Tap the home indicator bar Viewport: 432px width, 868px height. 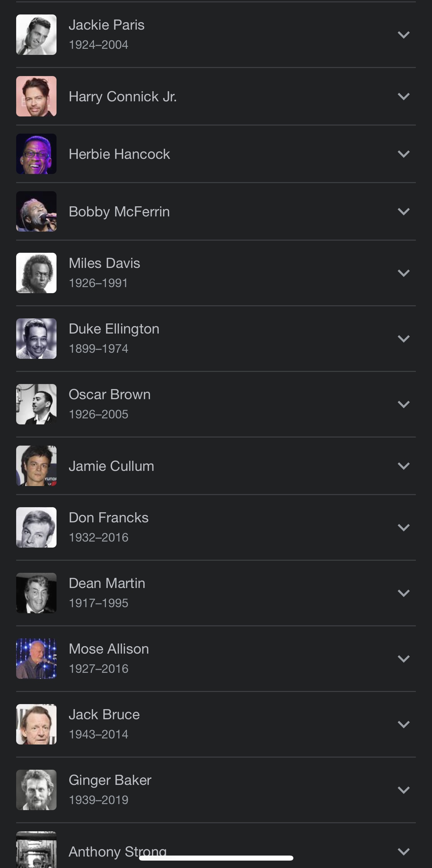[x=216, y=858]
